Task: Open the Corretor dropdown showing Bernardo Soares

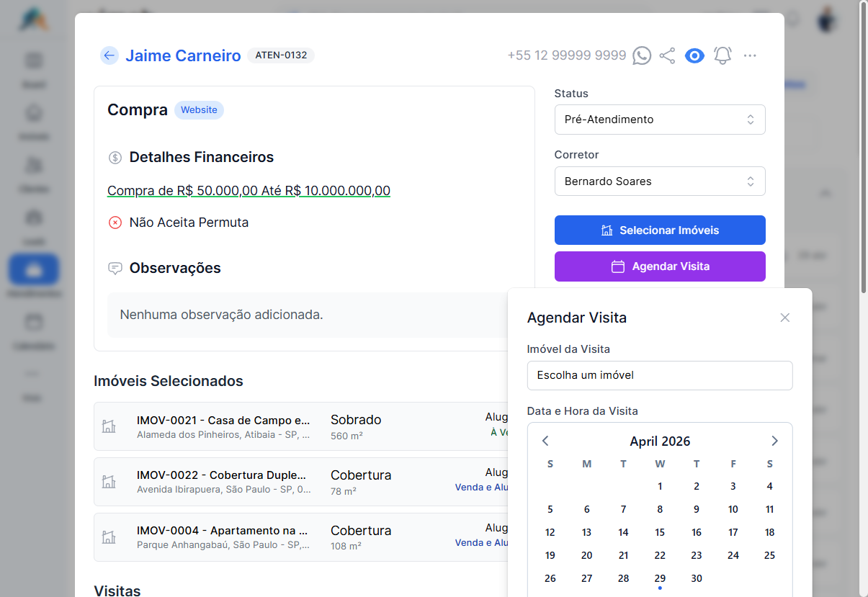Action: [x=660, y=181]
